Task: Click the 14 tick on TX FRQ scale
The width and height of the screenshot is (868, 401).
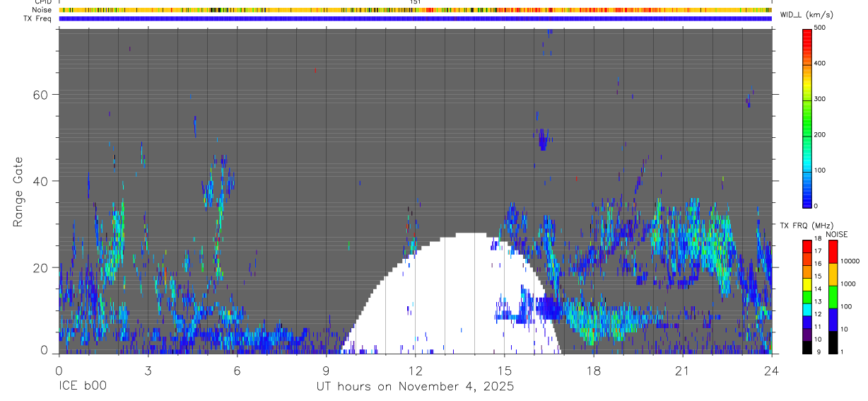Action: (818, 289)
